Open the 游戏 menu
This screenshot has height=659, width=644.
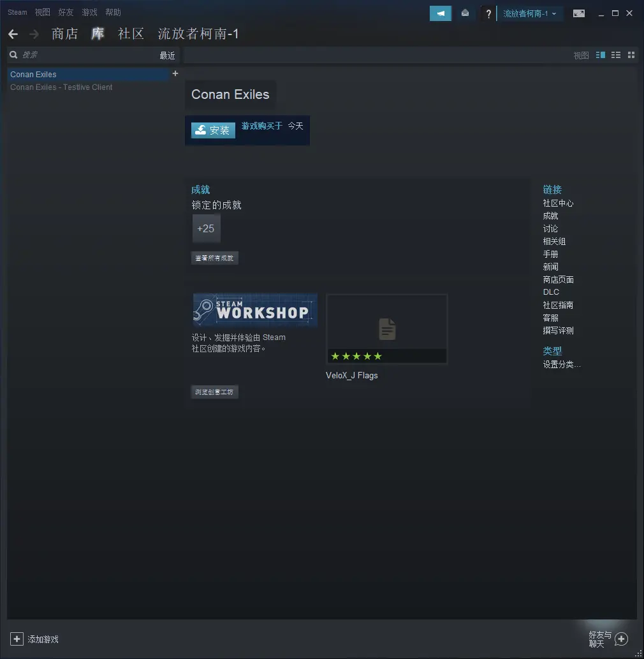pos(89,12)
